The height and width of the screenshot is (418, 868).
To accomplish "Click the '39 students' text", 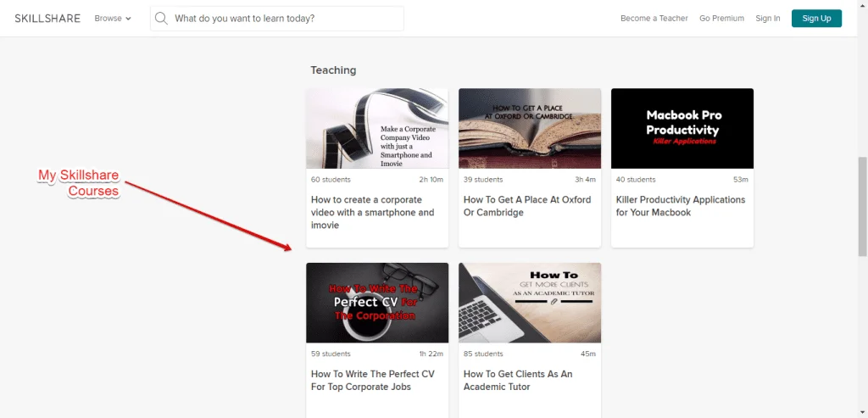I will click(x=483, y=180).
